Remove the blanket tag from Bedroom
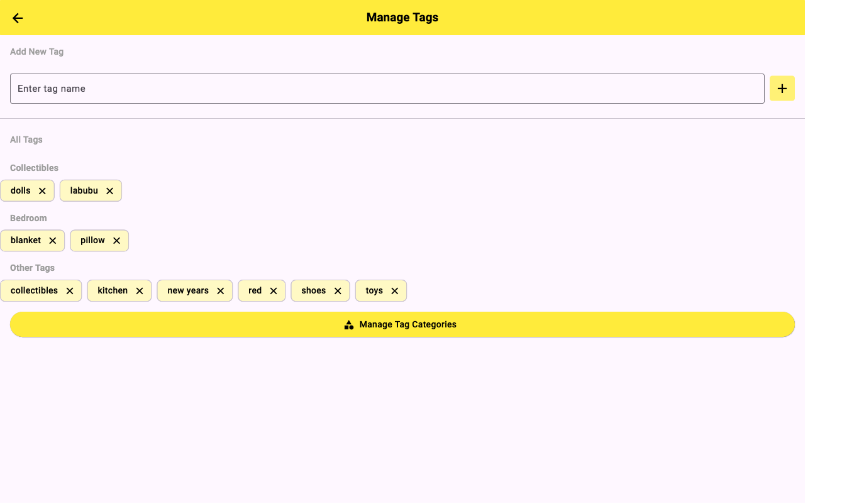Viewport: 864px width, 504px height. 52,240
